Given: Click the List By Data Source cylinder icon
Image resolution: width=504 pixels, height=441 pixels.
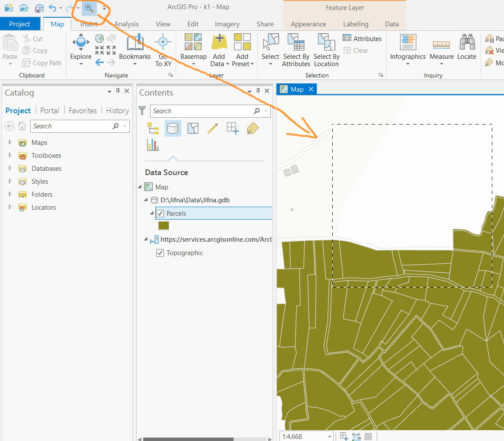Looking at the screenshot, I should click(x=173, y=128).
